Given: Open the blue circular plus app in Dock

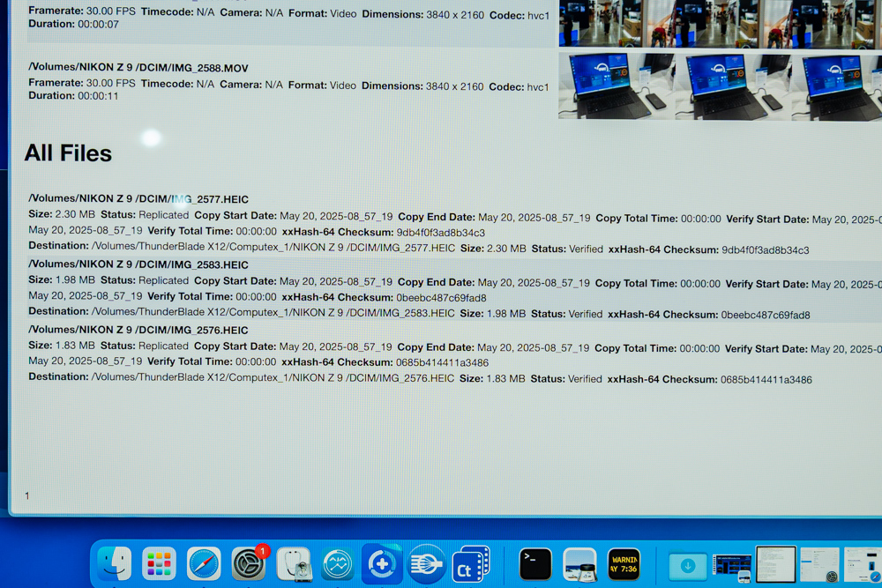Looking at the screenshot, I should pyautogui.click(x=382, y=564).
